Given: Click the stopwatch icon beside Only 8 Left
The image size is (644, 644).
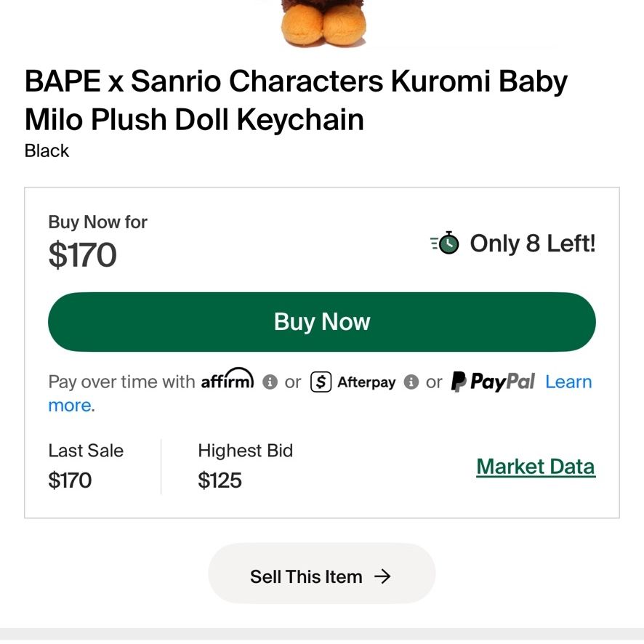Looking at the screenshot, I should pos(446,243).
